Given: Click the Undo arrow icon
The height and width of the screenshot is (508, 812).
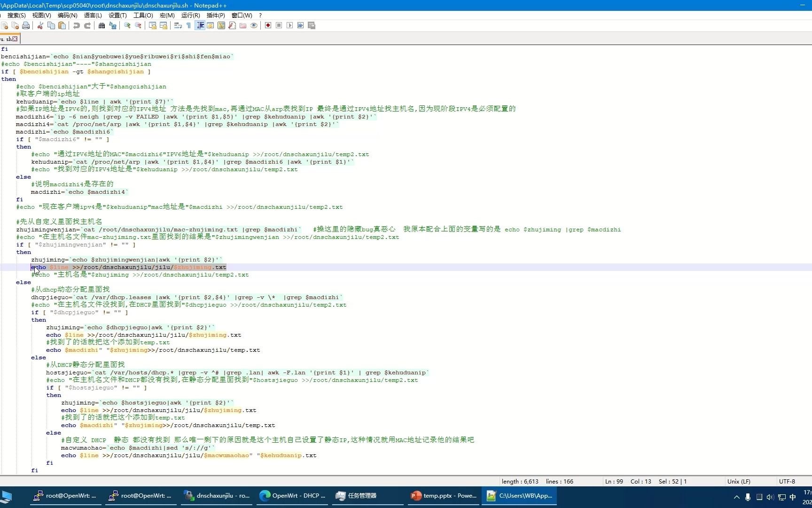Looking at the screenshot, I should [77, 25].
